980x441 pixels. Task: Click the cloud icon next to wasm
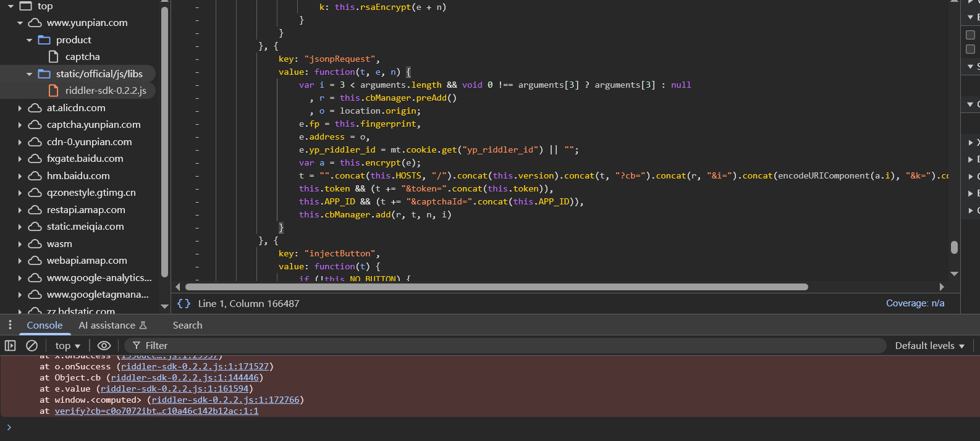pyautogui.click(x=35, y=243)
